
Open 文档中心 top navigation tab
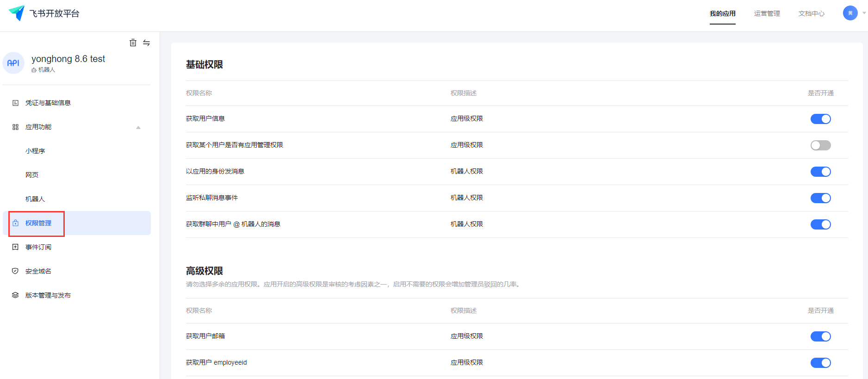click(x=811, y=13)
